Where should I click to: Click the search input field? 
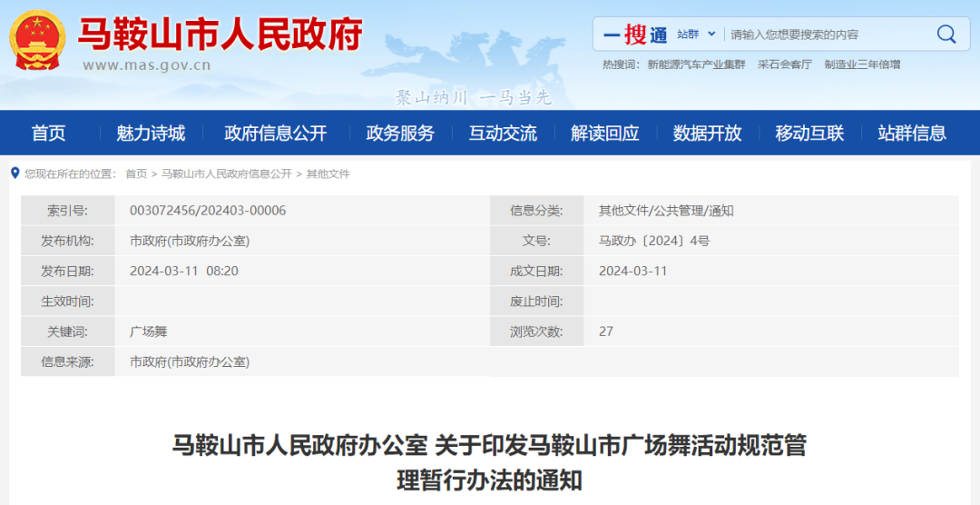click(827, 35)
